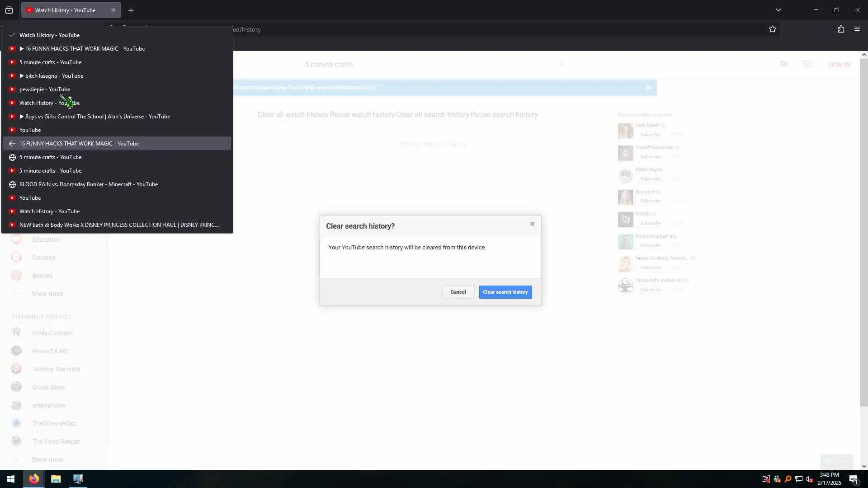Image resolution: width=868 pixels, height=488 pixels.
Task: Confirm with Clear search history button
Action: [505, 292]
